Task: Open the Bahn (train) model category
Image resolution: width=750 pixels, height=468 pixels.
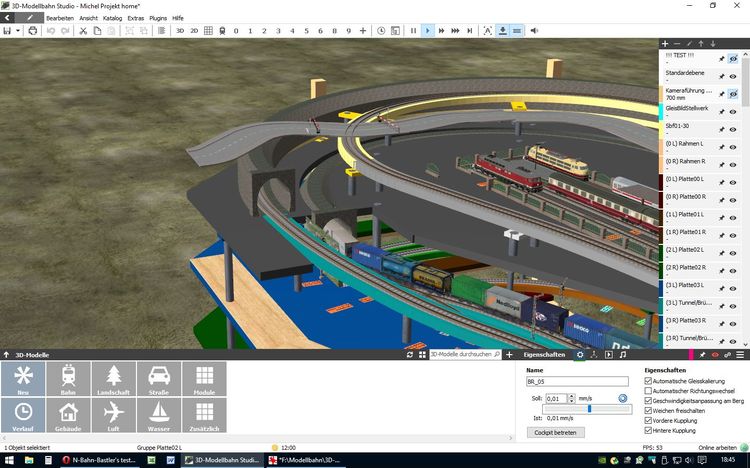Action: pos(68,381)
